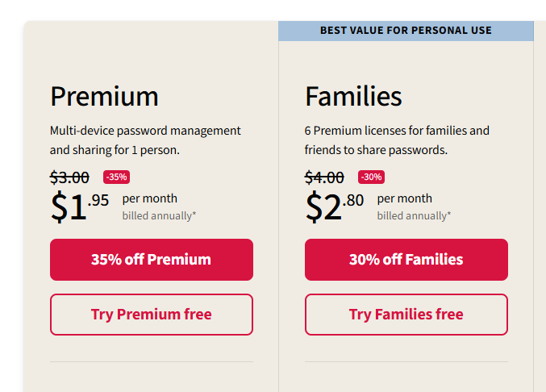This screenshot has width=546, height=392.
Task: Click billed annually note under Families
Action: pyautogui.click(x=414, y=216)
